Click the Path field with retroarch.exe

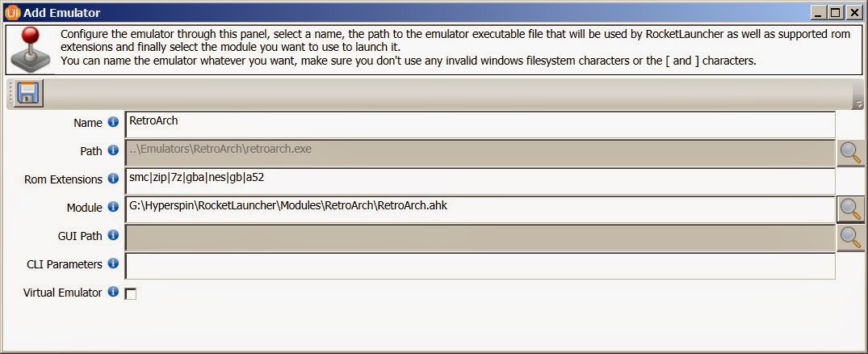click(x=480, y=152)
